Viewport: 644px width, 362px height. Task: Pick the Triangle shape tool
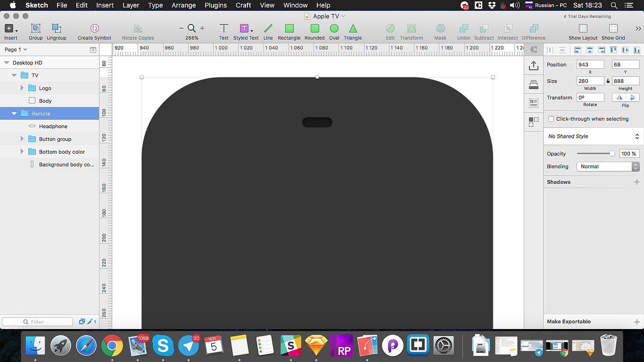pyautogui.click(x=353, y=29)
